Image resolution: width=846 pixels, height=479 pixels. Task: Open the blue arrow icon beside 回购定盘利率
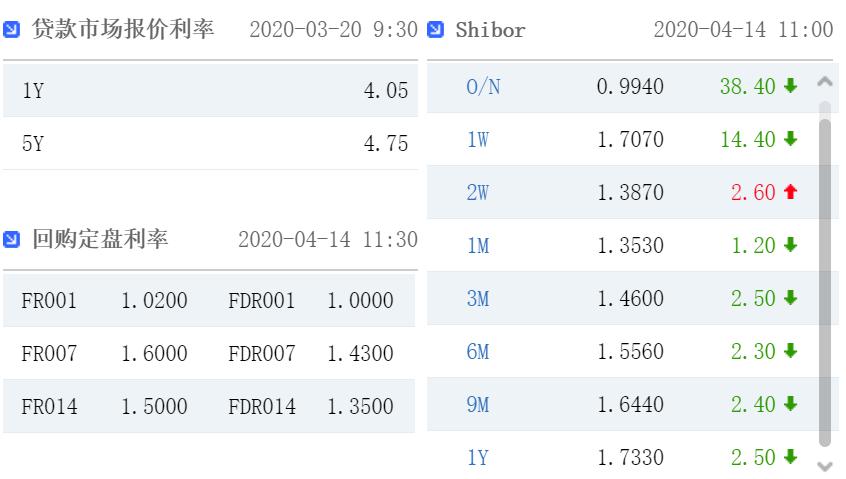click(x=11, y=239)
